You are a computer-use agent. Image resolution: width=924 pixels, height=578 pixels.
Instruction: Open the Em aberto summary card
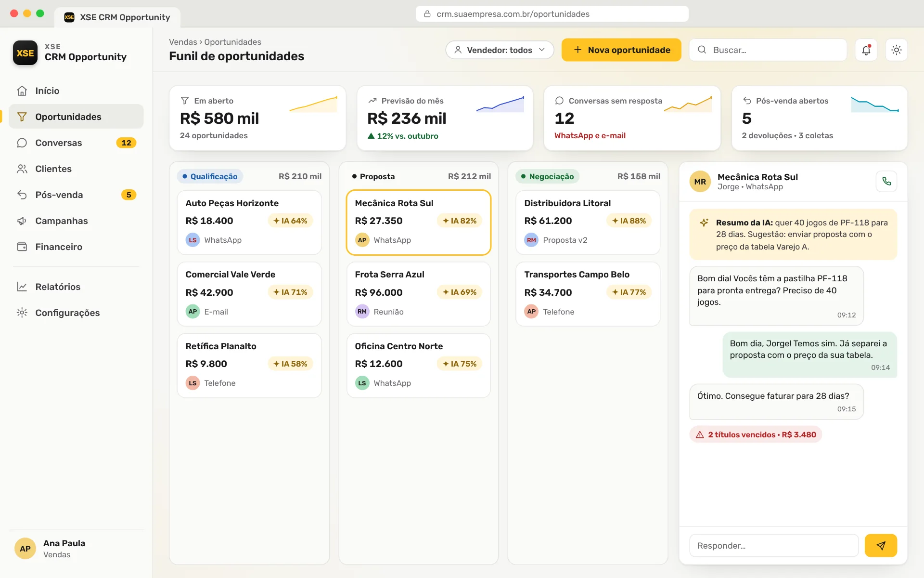coord(257,118)
